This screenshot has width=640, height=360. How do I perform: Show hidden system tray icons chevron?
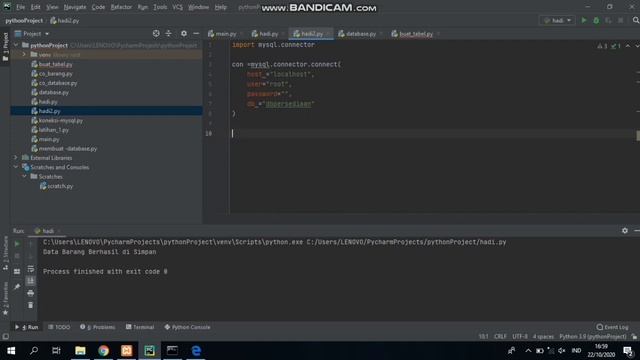coord(528,351)
